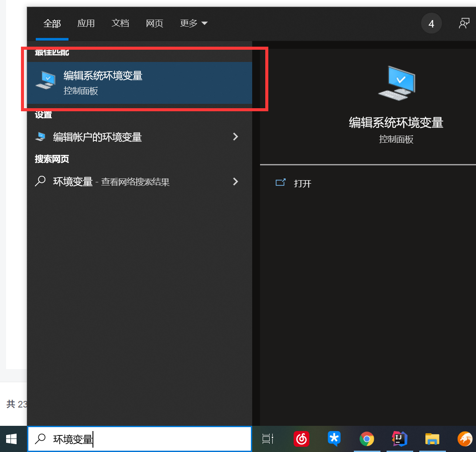The width and height of the screenshot is (476, 452).
Task: Click the search magnifier icon in search box
Action: (x=40, y=439)
